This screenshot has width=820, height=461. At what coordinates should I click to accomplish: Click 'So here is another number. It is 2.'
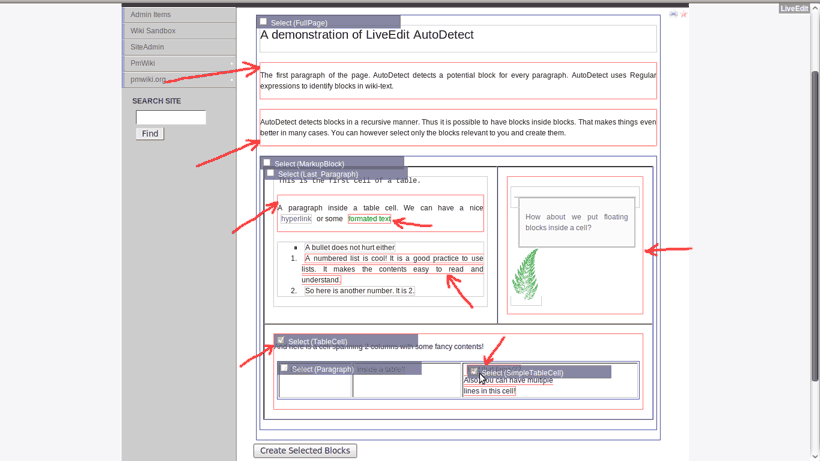click(359, 291)
